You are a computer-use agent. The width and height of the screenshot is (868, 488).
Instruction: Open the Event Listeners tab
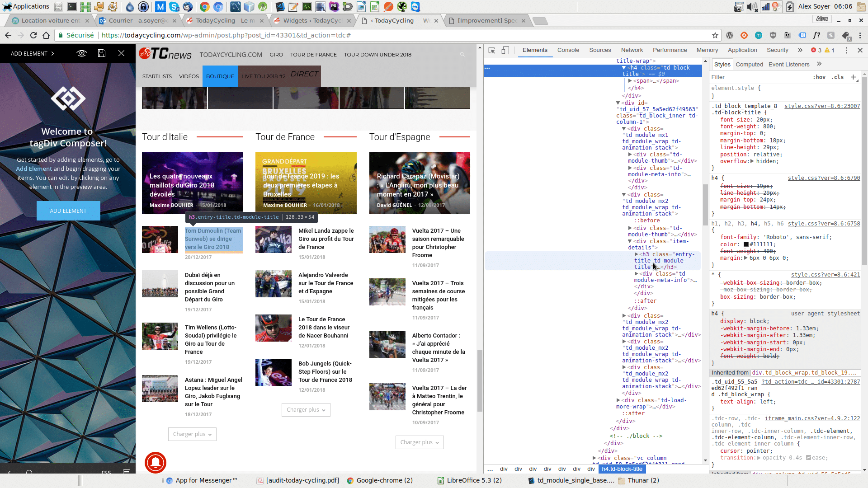click(789, 65)
